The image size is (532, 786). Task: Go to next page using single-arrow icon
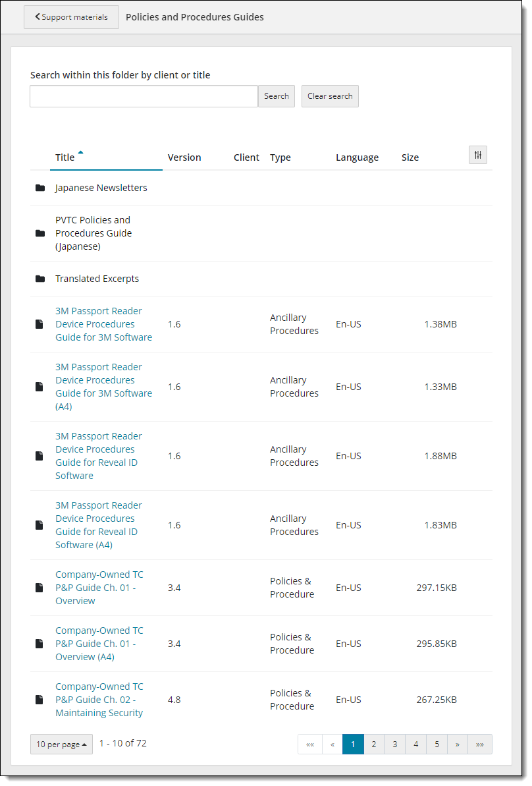coord(457,744)
